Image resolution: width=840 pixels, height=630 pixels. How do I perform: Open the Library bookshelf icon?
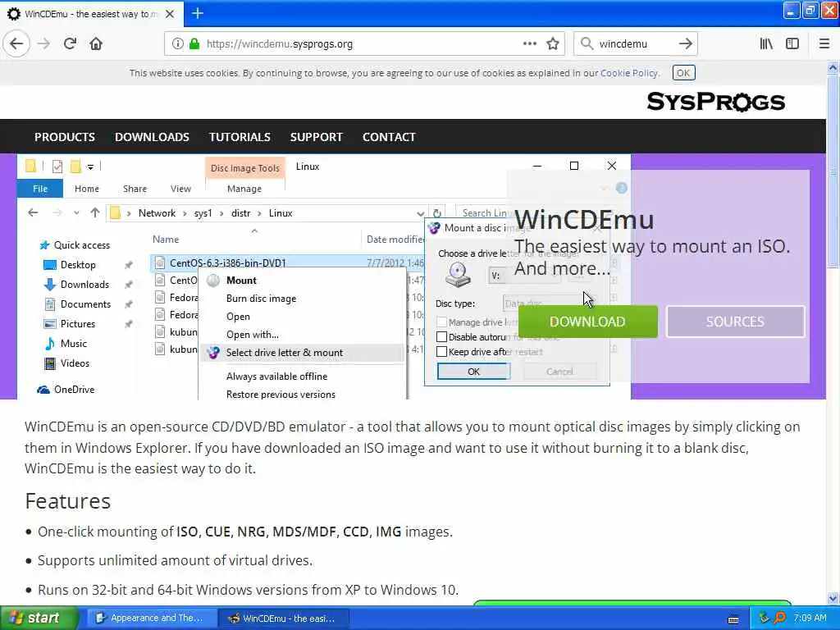pos(766,44)
